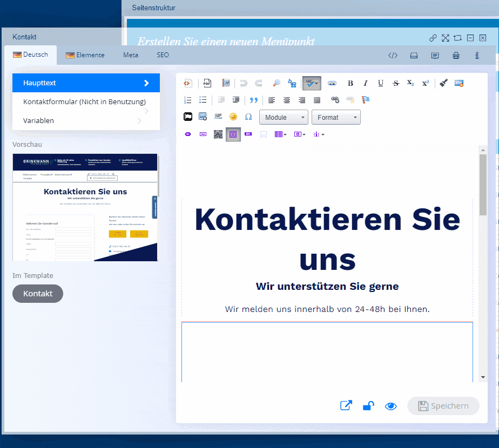
Task: Apply subscript formatting
Action: (410, 83)
